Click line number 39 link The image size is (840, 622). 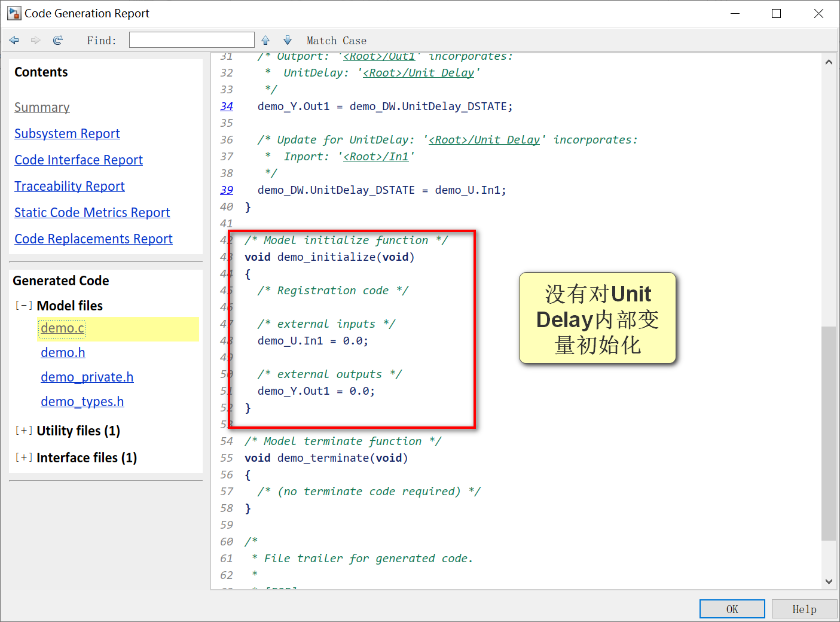(x=227, y=190)
